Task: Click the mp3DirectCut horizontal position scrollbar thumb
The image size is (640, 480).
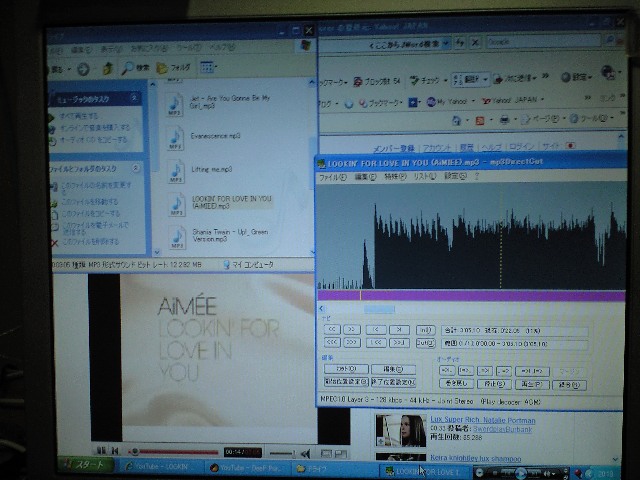Action: (x=379, y=309)
